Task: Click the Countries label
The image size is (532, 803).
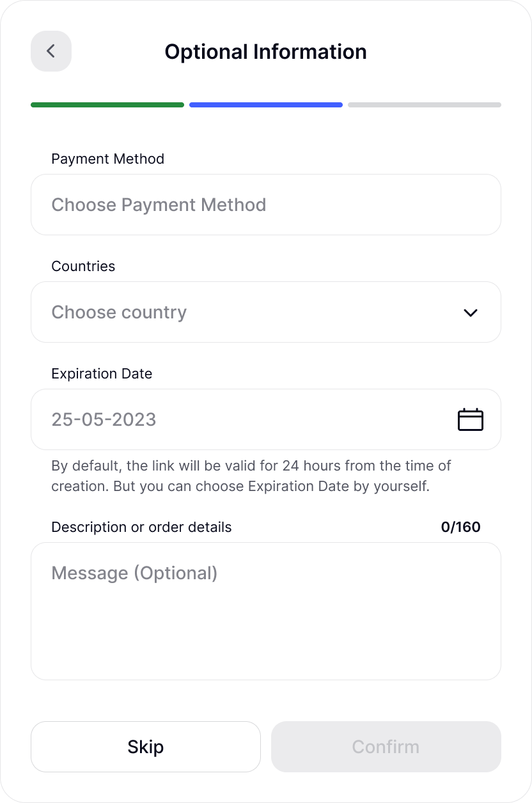Action: [83, 266]
